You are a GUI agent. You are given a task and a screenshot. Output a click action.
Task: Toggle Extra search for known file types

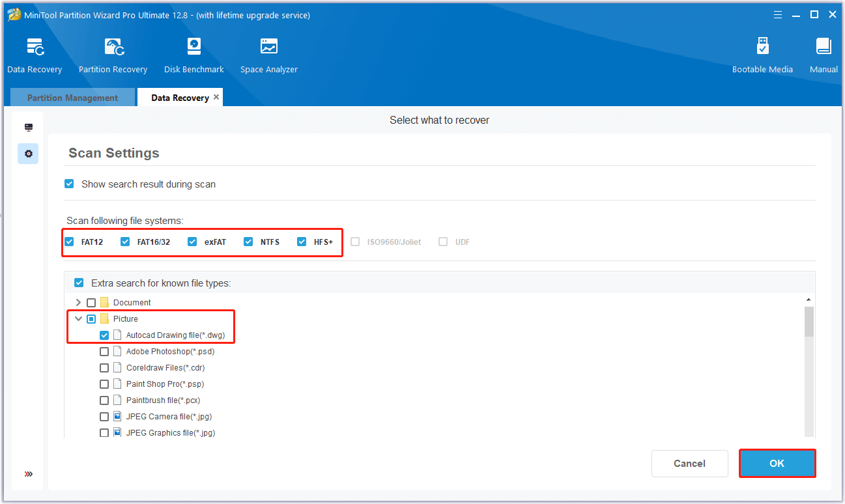[79, 283]
